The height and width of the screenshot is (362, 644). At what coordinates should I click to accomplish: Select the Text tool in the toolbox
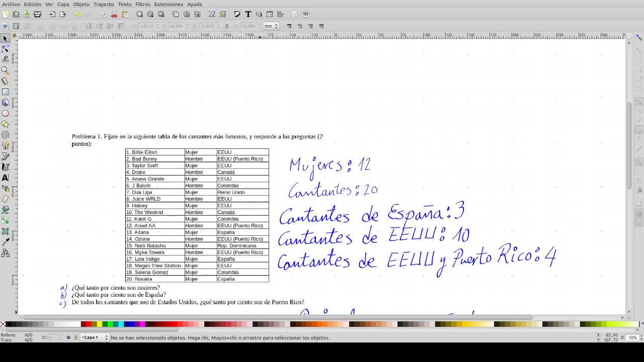coord(6,178)
